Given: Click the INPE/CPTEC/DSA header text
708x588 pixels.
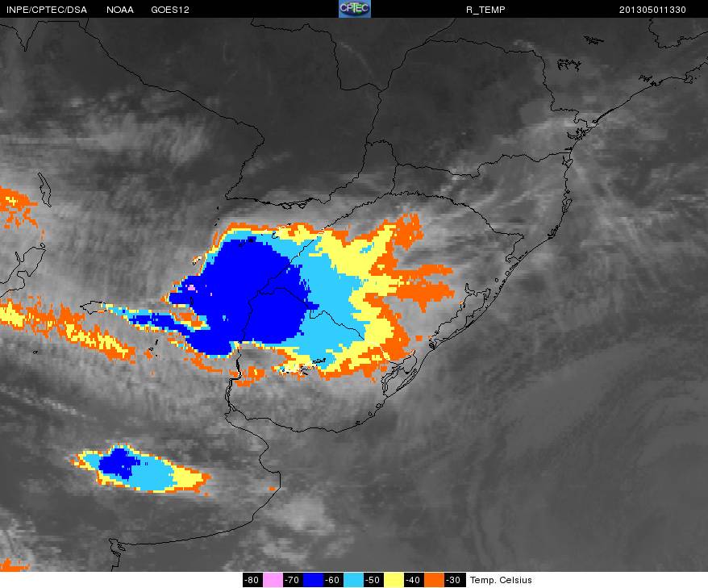Looking at the screenshot, I should pyautogui.click(x=47, y=10).
